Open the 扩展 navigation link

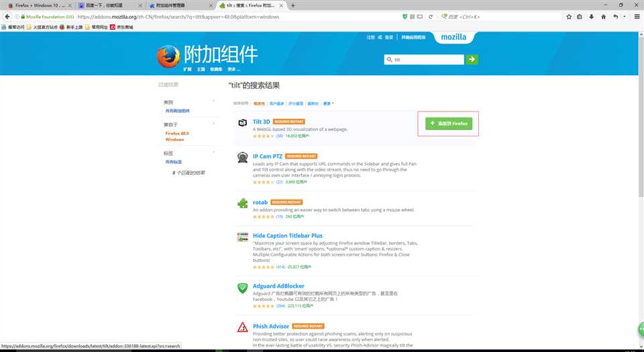click(187, 69)
